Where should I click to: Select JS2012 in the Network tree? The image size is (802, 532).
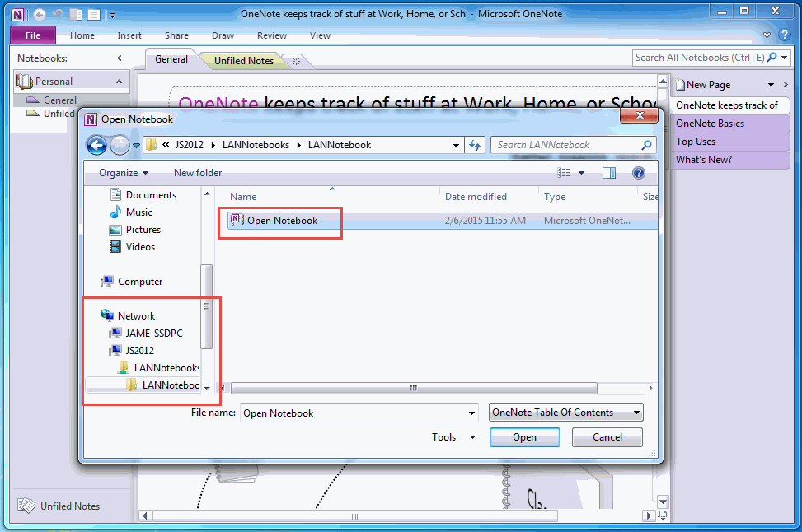pos(139,350)
